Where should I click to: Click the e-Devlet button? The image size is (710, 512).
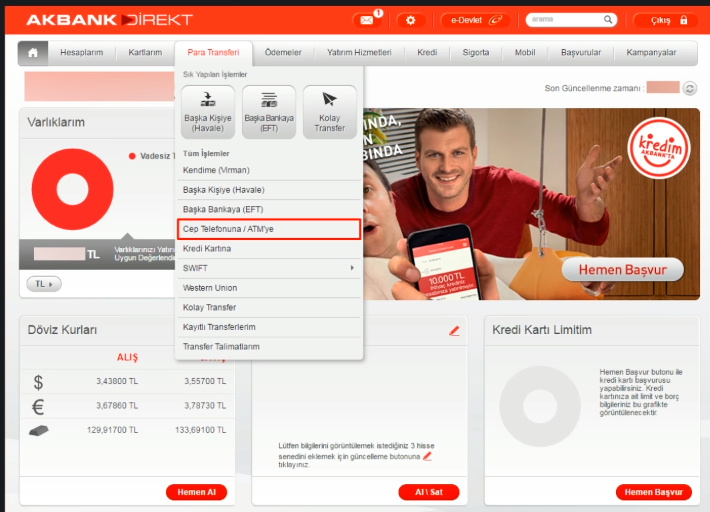pyautogui.click(x=475, y=20)
